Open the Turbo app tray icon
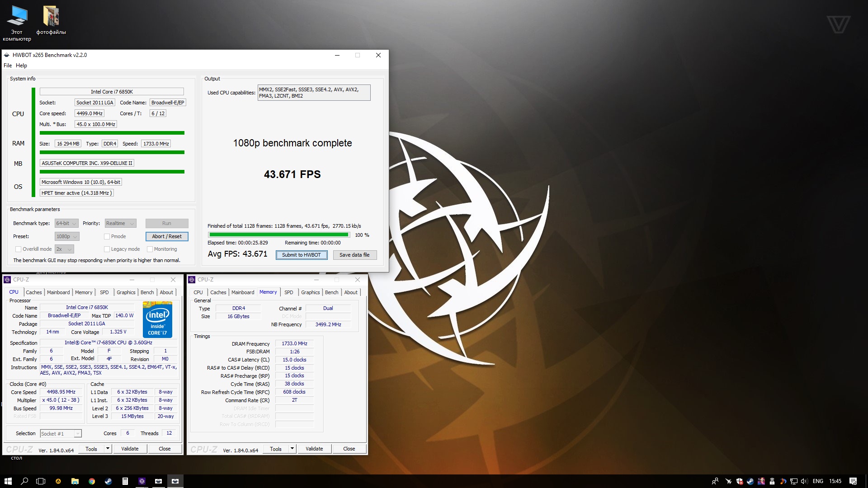The height and width of the screenshot is (488, 868). tap(761, 481)
